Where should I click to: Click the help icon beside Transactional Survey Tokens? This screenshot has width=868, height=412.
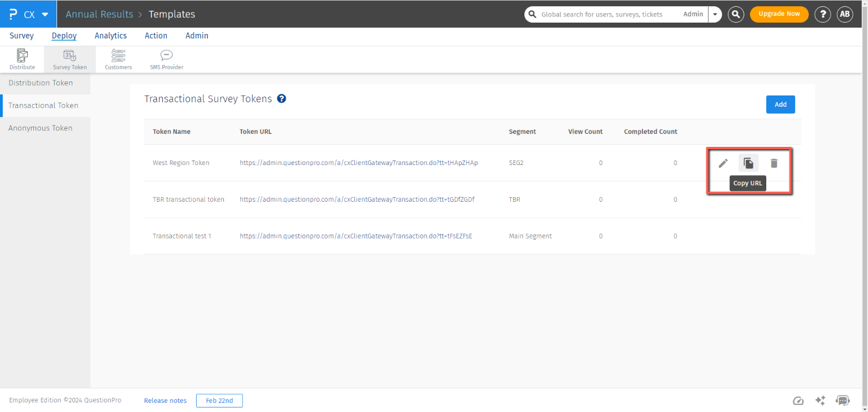(x=281, y=98)
